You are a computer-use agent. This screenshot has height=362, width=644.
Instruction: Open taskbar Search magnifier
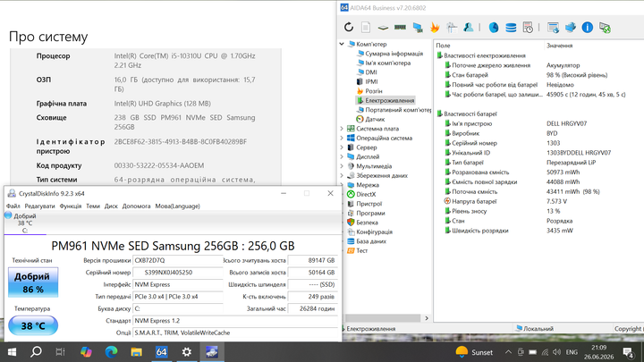pyautogui.click(x=36, y=352)
